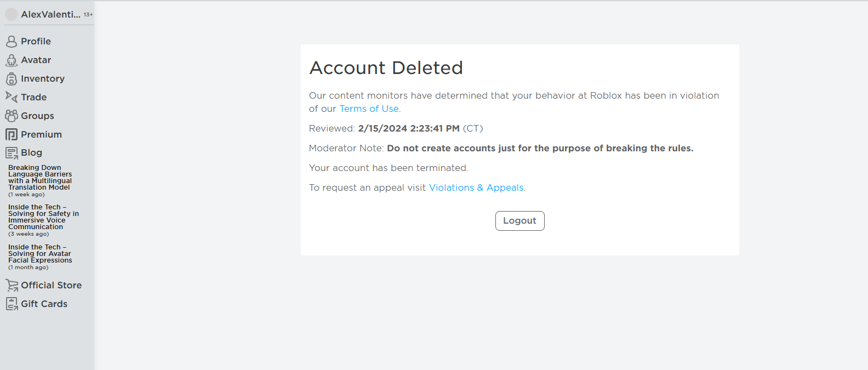Select the Trade arrows icon
This screenshot has width=868, height=370.
pos(11,97)
